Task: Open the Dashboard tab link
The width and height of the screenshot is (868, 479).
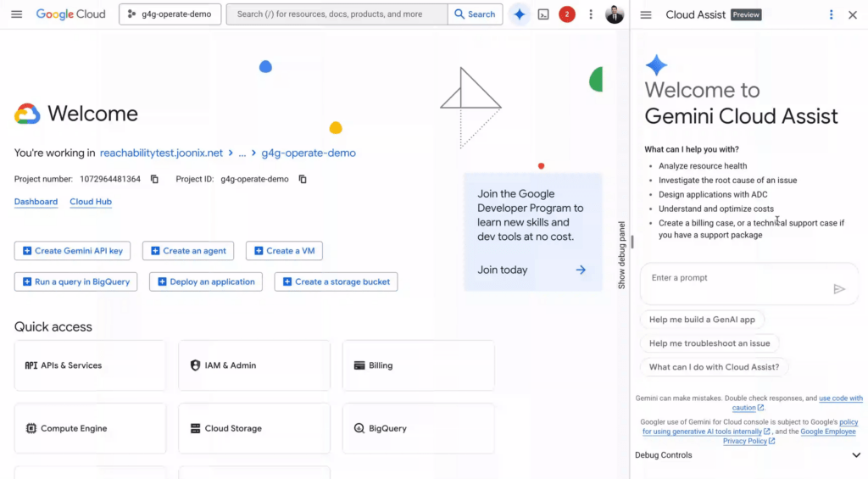Action: (x=36, y=202)
